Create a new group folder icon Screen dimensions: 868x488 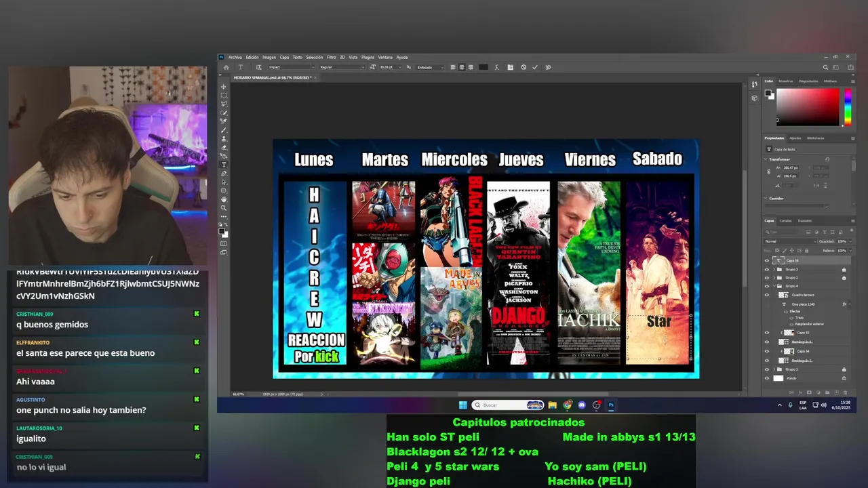pos(827,392)
